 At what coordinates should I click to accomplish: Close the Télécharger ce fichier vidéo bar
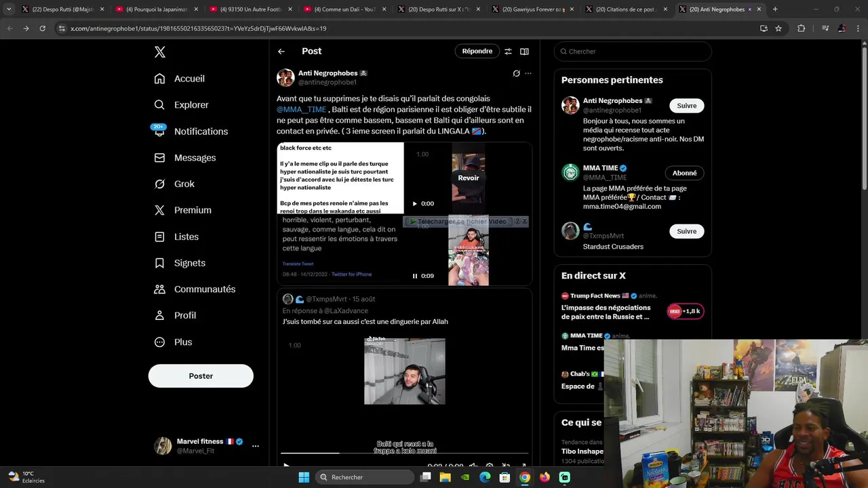point(524,222)
